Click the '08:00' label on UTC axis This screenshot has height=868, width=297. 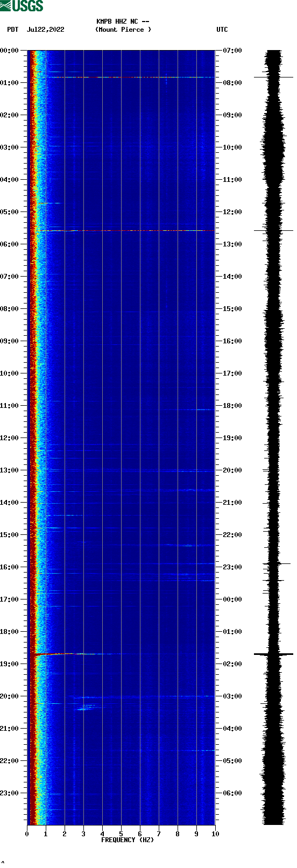pyautogui.click(x=232, y=83)
